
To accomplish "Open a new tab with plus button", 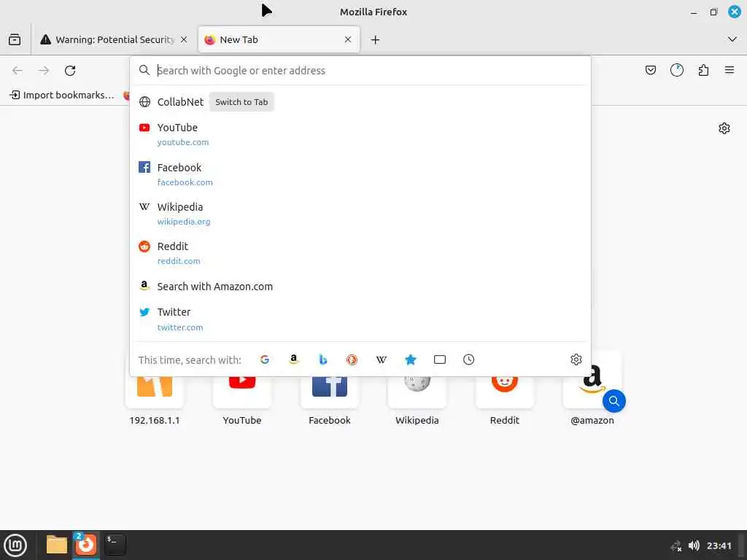I will coord(376,40).
